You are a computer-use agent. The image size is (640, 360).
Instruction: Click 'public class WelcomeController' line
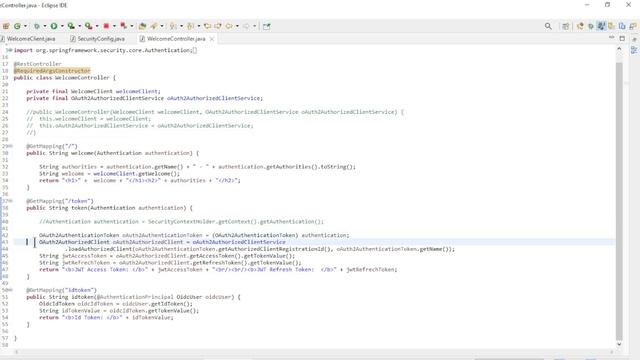pos(64,78)
